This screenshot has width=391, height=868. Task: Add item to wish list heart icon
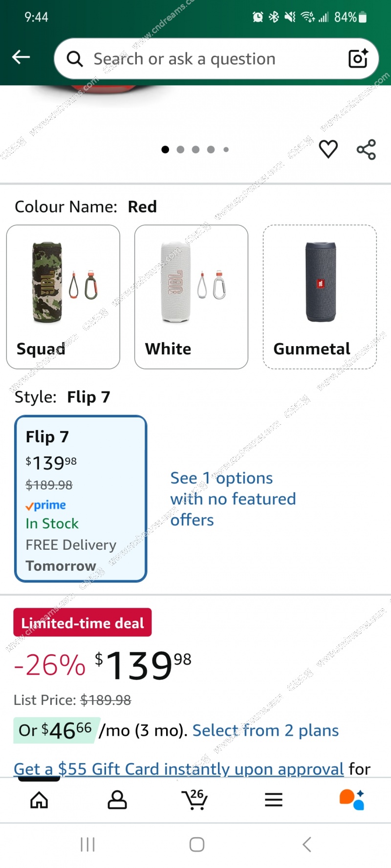click(328, 149)
